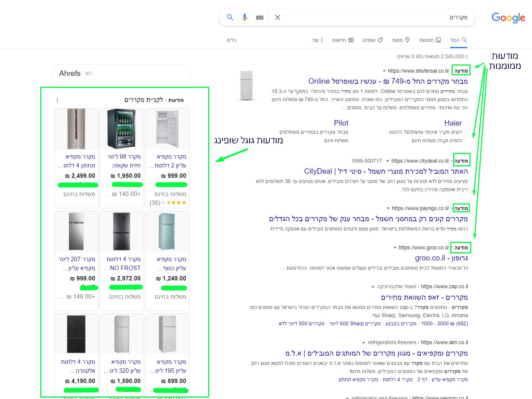Click the ₪ 2,972.00 price text

(x=126, y=278)
